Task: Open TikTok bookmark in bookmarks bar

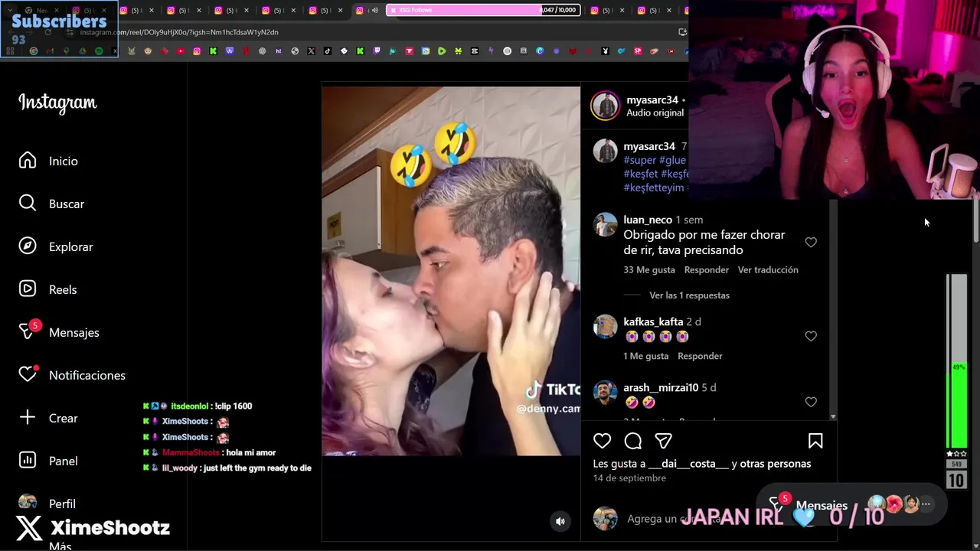Action: point(327,51)
